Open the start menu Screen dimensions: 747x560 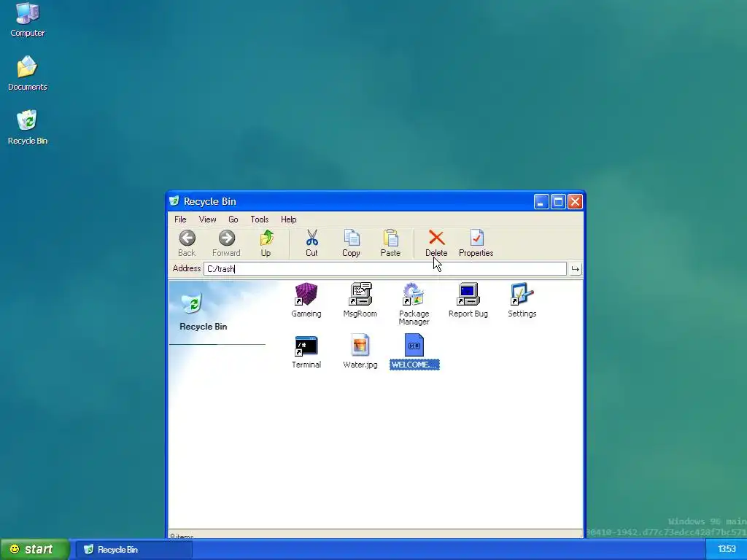pos(34,550)
